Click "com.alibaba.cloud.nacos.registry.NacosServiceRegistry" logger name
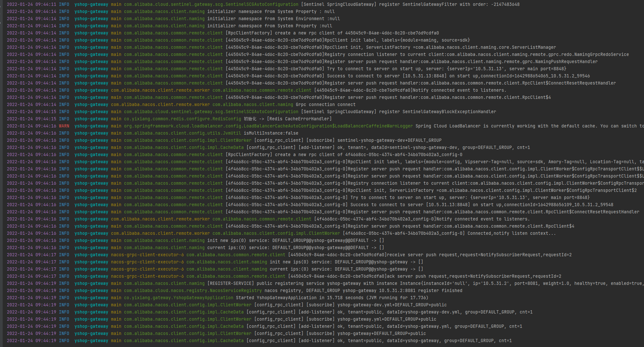The width and height of the screenshot is (644, 347). (193, 290)
